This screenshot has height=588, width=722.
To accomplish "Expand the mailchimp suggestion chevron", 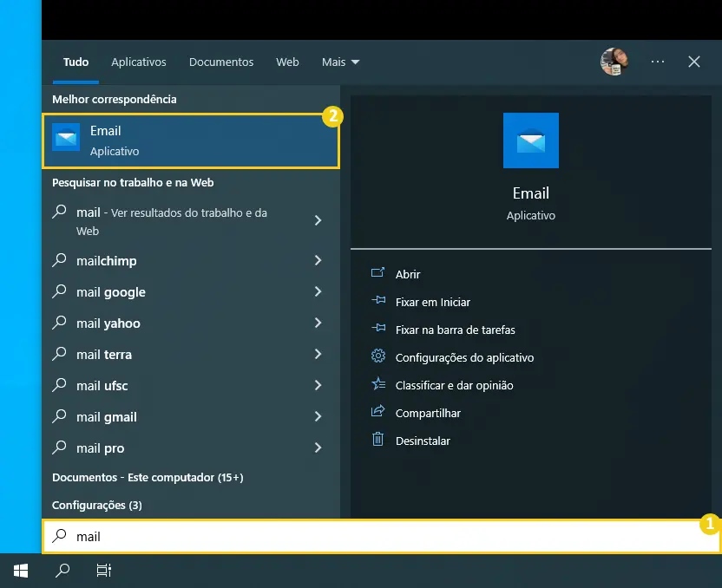I will (x=318, y=260).
